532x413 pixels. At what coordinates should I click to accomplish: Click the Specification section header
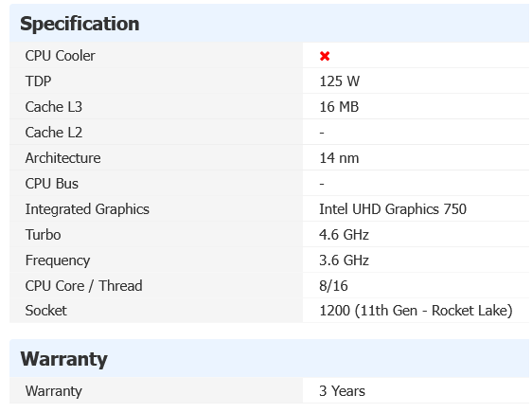(x=80, y=24)
